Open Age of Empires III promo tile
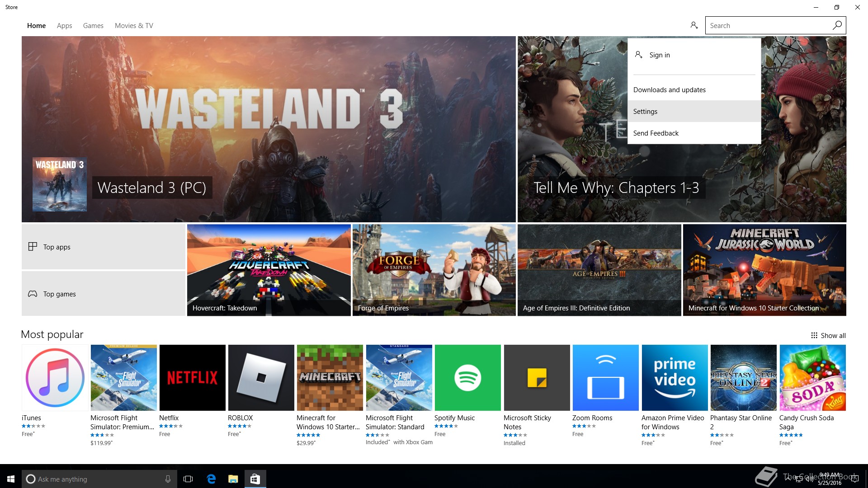 pos(599,270)
